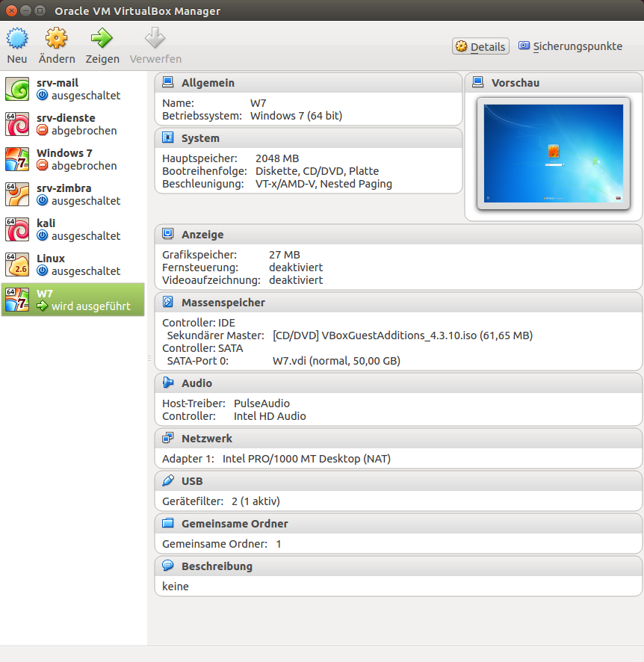
Task: Select the srv-mail VM icon
Action: (x=17, y=89)
